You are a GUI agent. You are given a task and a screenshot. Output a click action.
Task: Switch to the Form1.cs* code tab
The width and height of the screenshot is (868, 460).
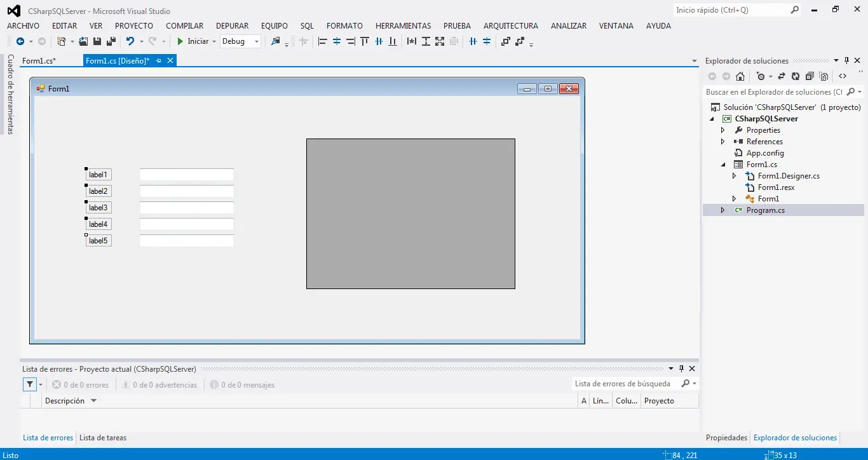39,61
